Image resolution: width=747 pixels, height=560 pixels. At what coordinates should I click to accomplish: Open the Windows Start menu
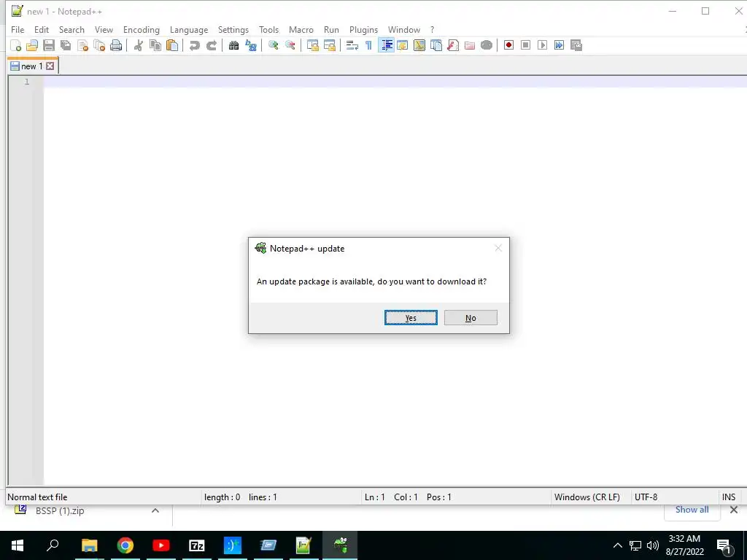(x=18, y=545)
